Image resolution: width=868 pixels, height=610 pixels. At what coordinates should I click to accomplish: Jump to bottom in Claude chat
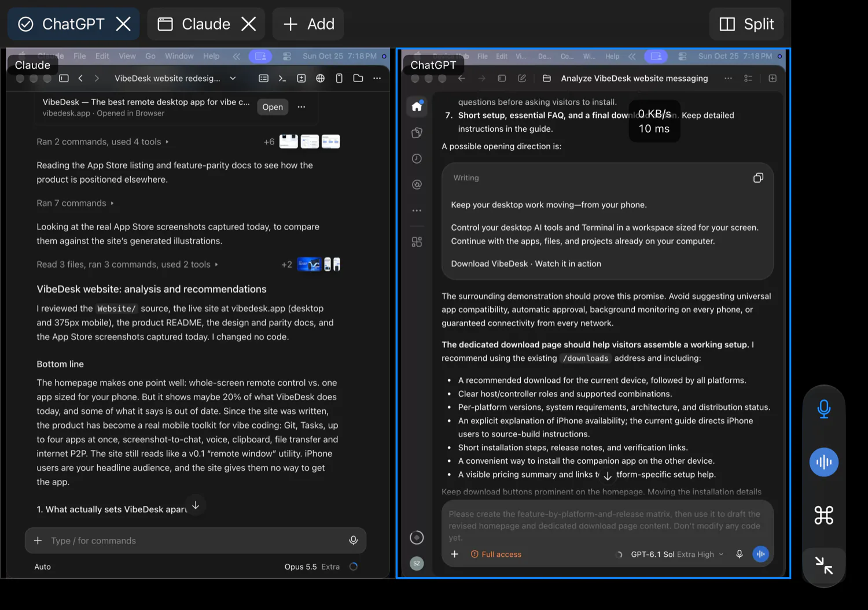click(x=196, y=505)
